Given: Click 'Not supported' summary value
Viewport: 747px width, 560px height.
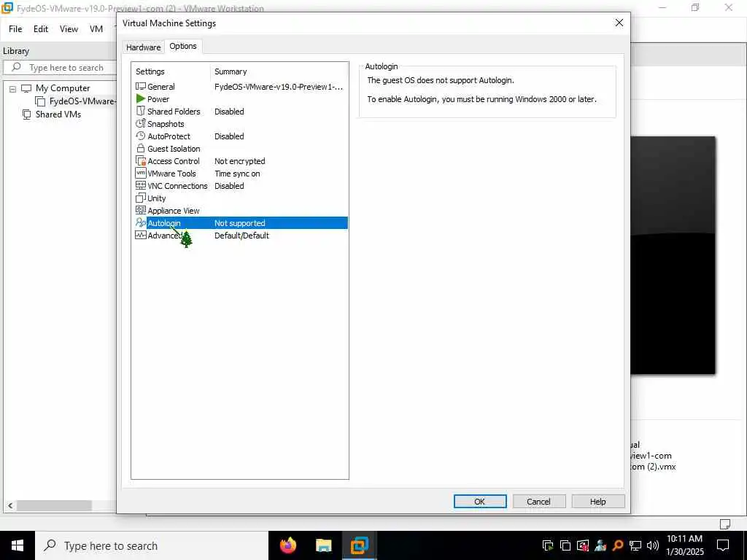Looking at the screenshot, I should point(239,223).
